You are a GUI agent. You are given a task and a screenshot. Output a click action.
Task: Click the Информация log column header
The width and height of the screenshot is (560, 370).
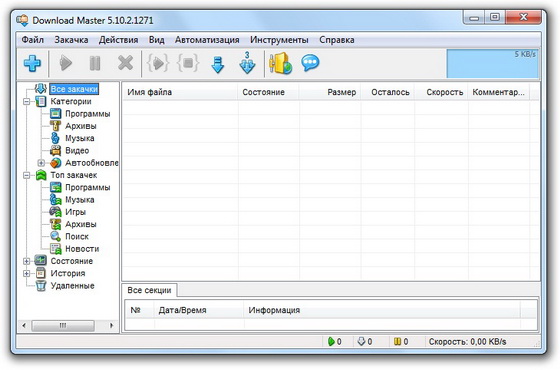(x=382, y=310)
